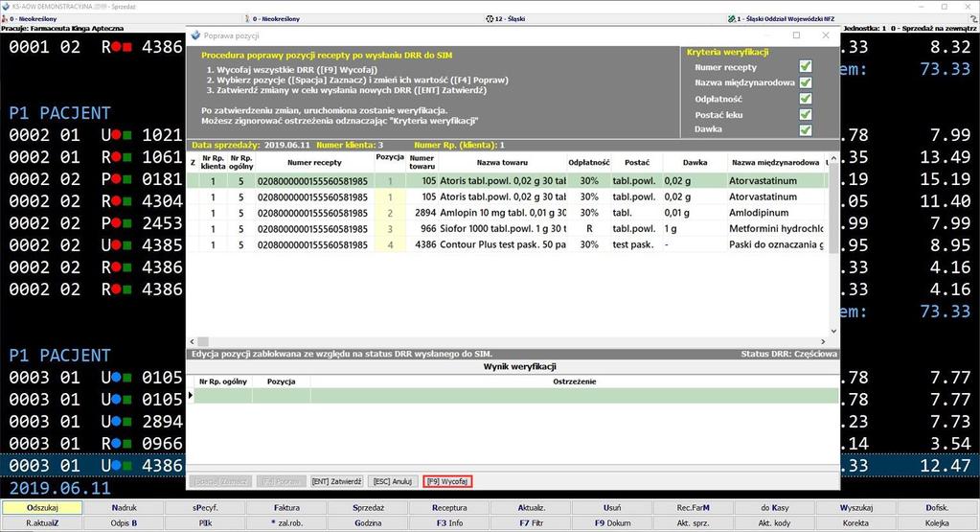The height and width of the screenshot is (532, 980).
Task: Click the Akt. sprz. button
Action: [694, 523]
